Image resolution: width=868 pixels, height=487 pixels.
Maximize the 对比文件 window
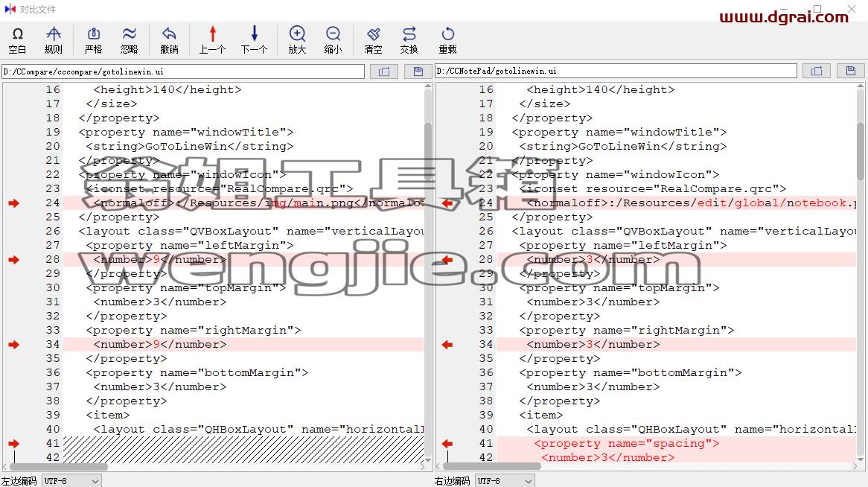[x=817, y=9]
